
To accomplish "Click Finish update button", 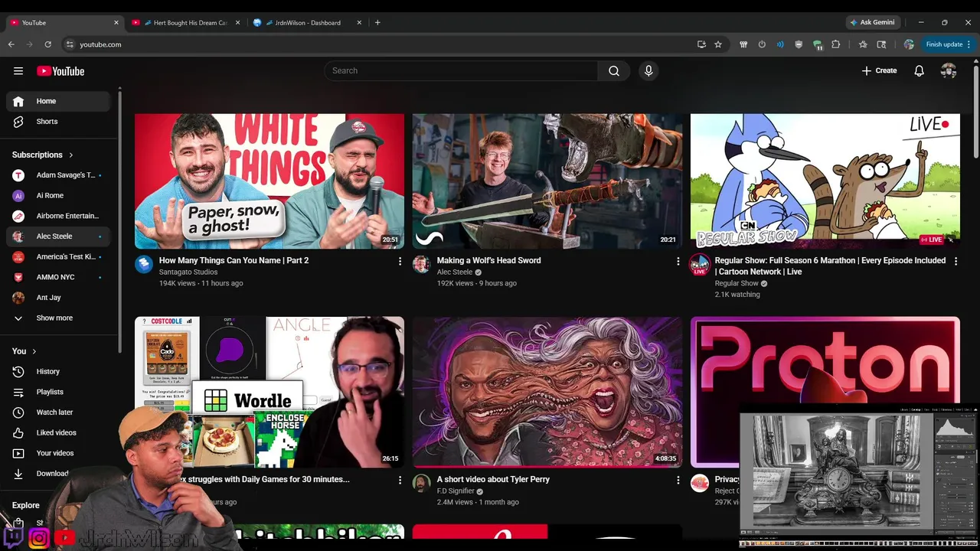I will pyautogui.click(x=948, y=44).
